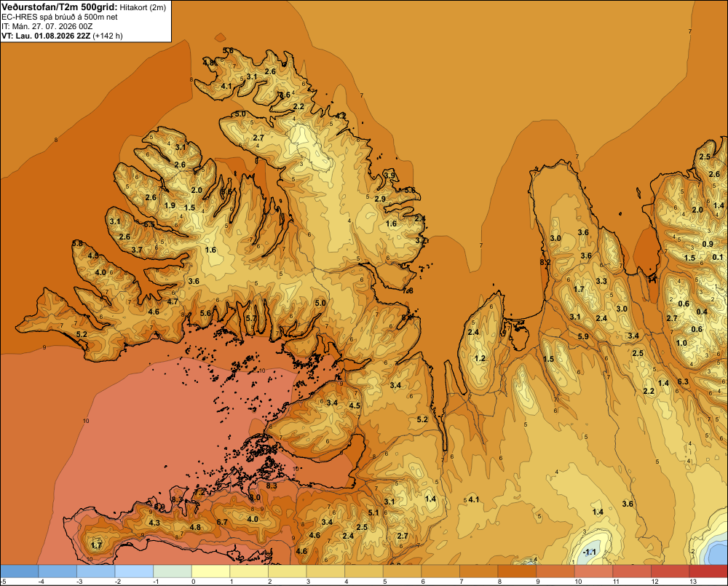Select the blue legend swatch between -5 and -4

(x=20, y=571)
